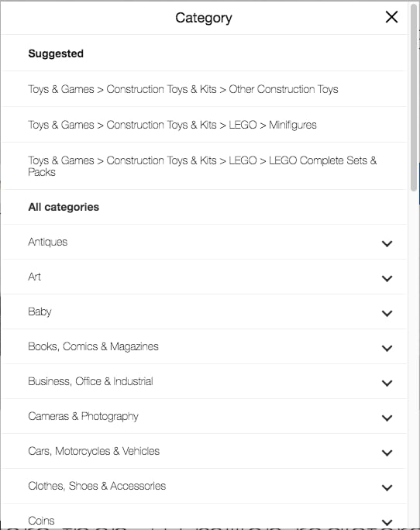The width and height of the screenshot is (420, 530).
Task: Expand the Art category chevron
Action: point(387,278)
